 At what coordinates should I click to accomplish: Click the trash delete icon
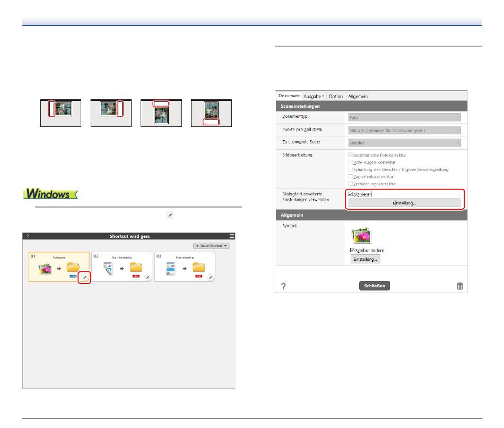(460, 286)
